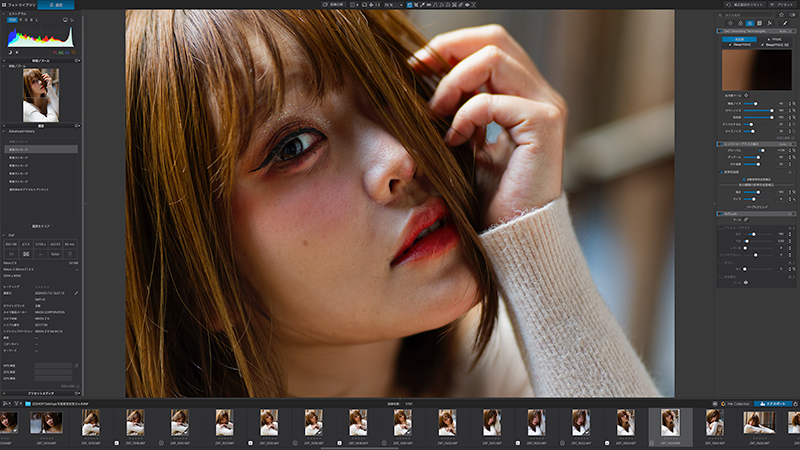Select the high quality denoising tab

pos(739,39)
